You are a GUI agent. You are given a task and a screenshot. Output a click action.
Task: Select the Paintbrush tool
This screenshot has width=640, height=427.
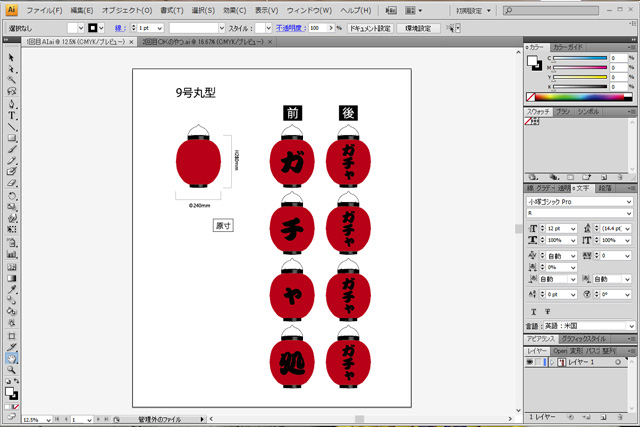point(11,149)
